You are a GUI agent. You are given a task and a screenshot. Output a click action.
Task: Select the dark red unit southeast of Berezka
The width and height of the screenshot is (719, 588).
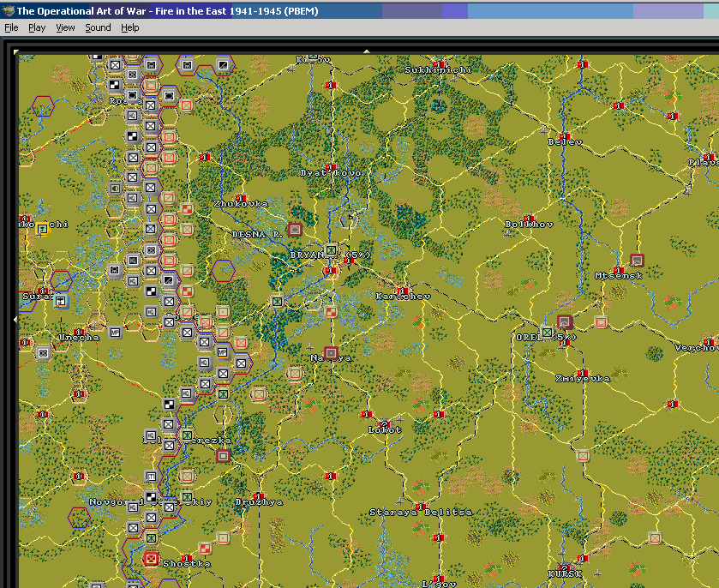(x=224, y=456)
